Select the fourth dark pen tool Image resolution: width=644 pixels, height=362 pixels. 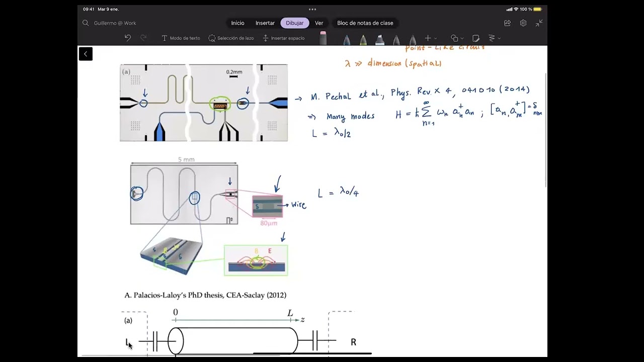(x=396, y=39)
